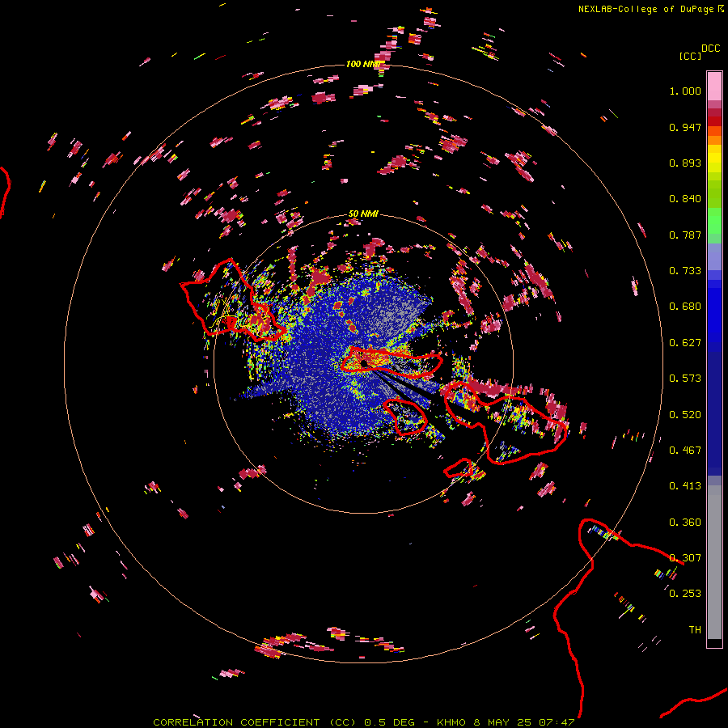Click the 0.840 scale value
The image size is (728, 728).
tap(685, 199)
